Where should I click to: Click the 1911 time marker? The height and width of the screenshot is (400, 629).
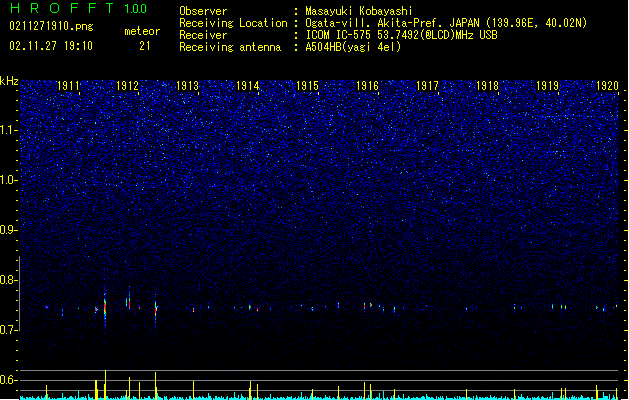(68, 86)
